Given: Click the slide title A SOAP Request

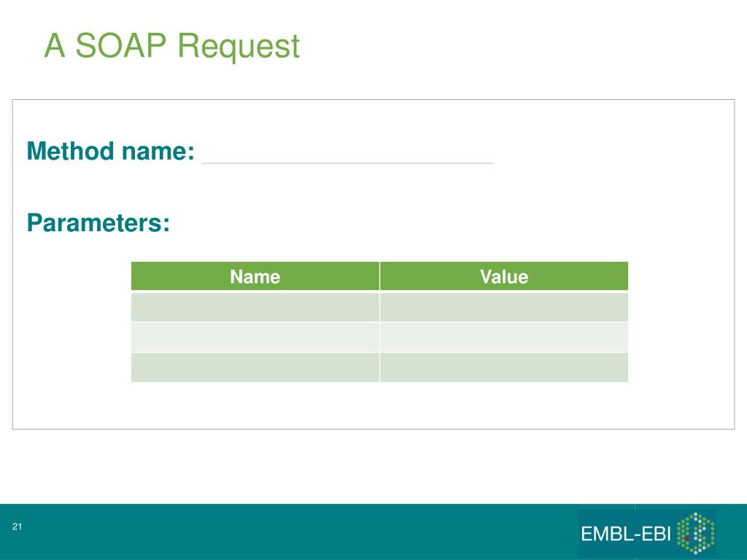Looking at the screenshot, I should click(172, 46).
